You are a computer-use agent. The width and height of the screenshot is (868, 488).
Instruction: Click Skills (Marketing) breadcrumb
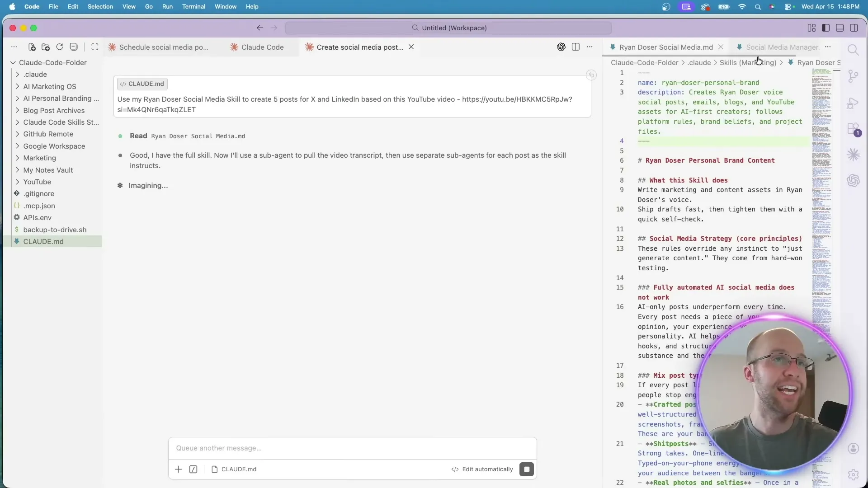pyautogui.click(x=748, y=63)
